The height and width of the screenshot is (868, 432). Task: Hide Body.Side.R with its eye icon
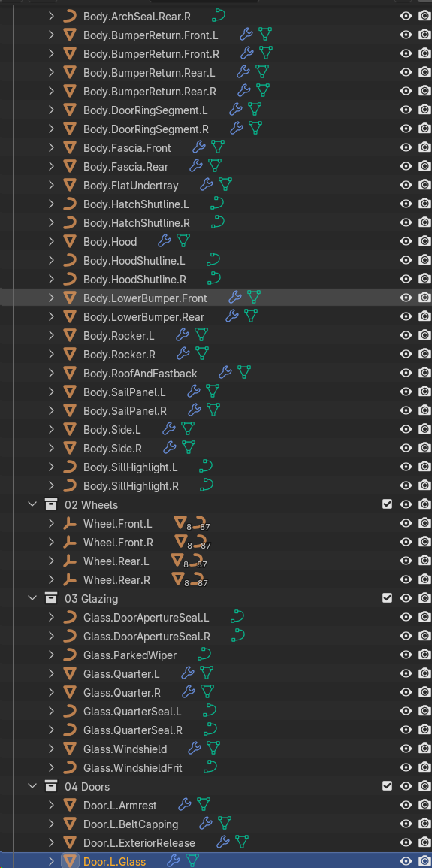click(x=406, y=448)
